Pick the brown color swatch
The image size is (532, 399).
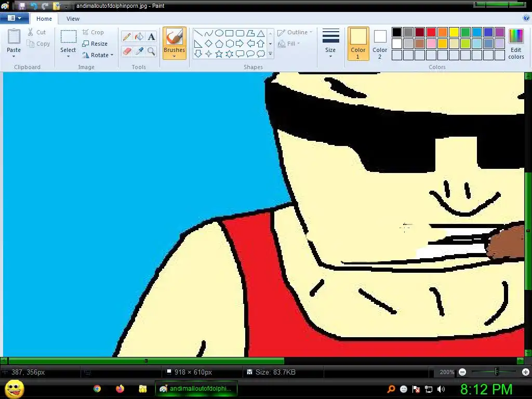click(420, 44)
